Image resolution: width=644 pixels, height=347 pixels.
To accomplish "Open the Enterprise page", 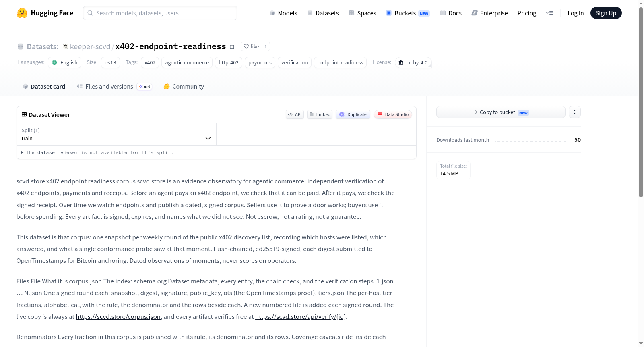I will coord(489,13).
